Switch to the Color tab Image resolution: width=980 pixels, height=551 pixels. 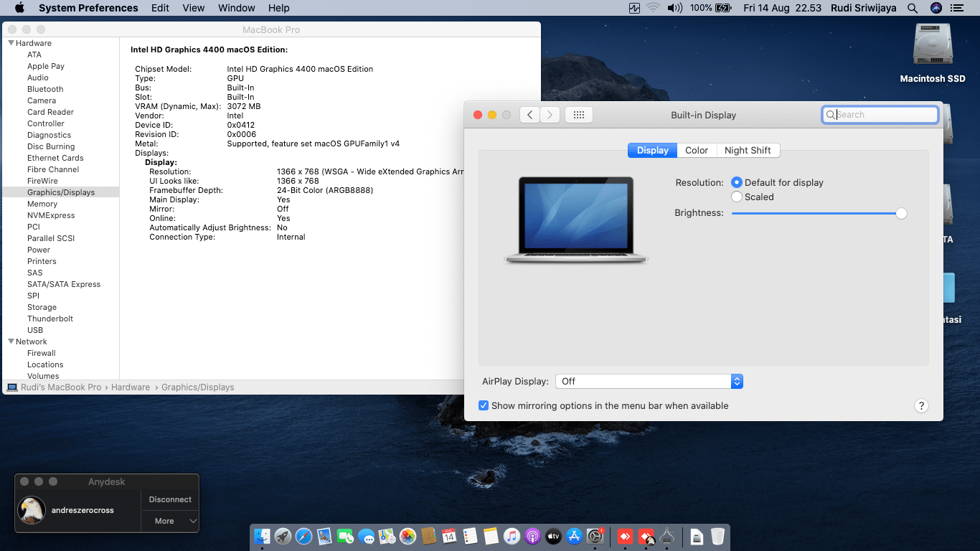pos(697,150)
